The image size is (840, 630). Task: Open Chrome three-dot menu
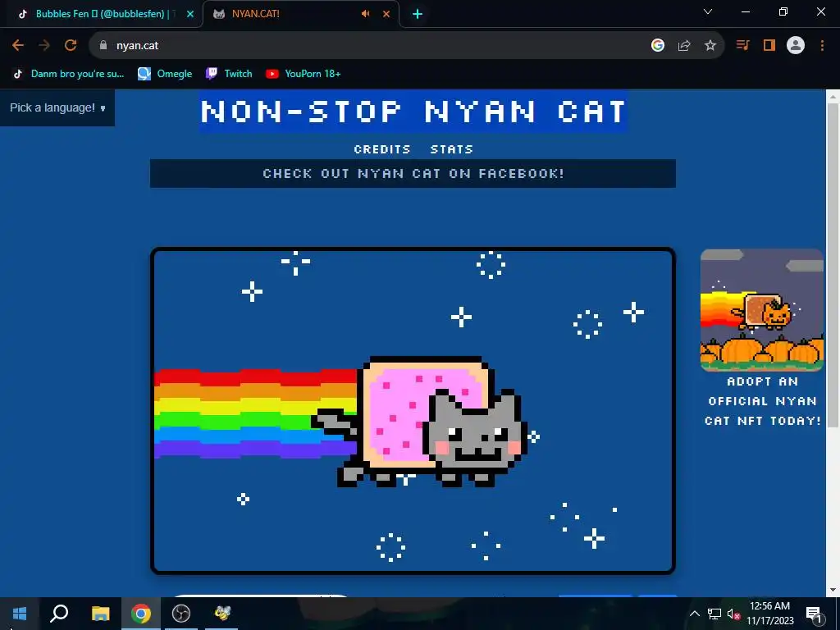tap(822, 46)
